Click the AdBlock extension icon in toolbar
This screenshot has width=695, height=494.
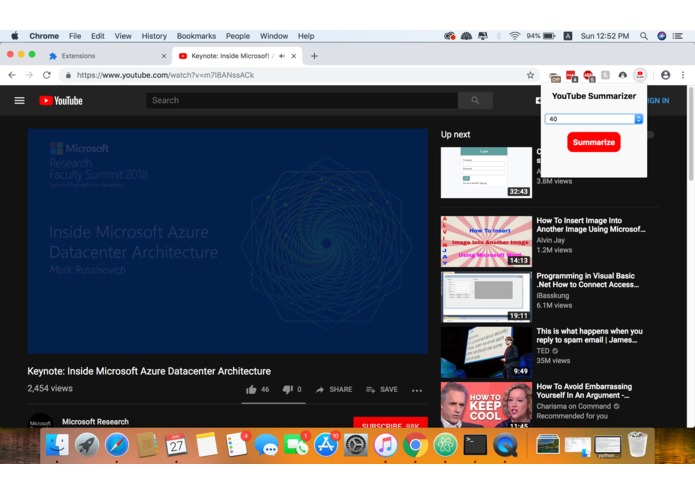(588, 75)
